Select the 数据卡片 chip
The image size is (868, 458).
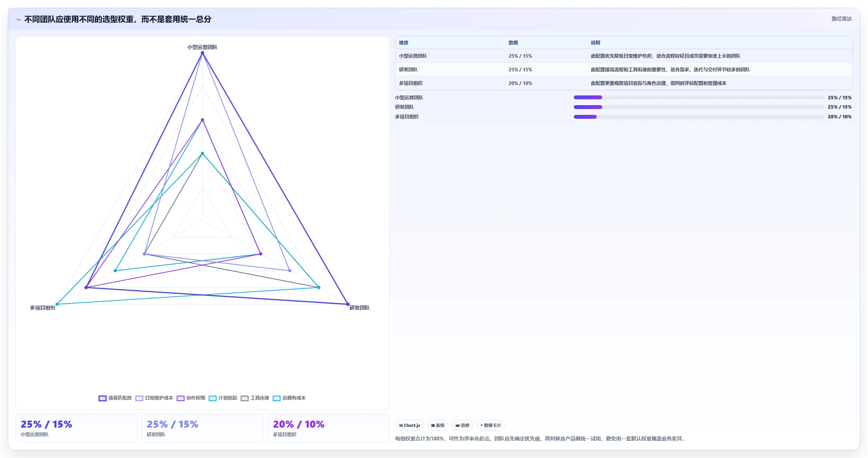(x=491, y=425)
